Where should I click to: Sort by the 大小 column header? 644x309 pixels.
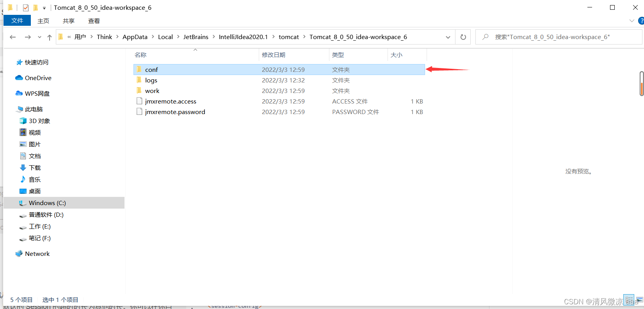(x=407, y=55)
